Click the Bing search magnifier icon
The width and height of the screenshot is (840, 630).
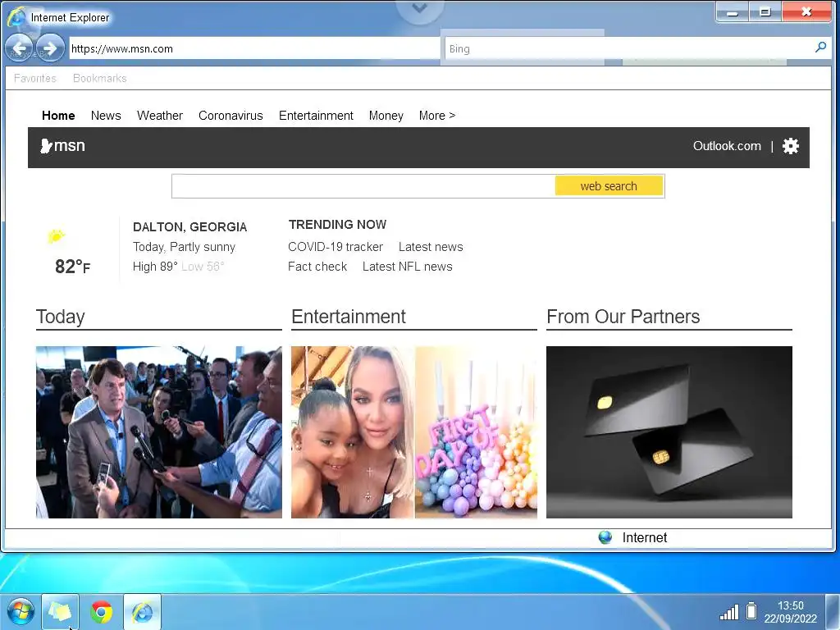(x=820, y=48)
